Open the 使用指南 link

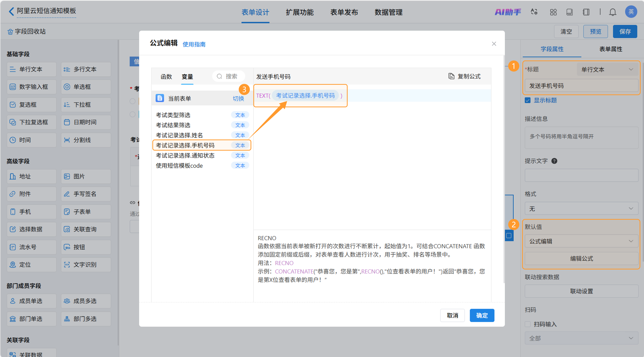pos(194,44)
